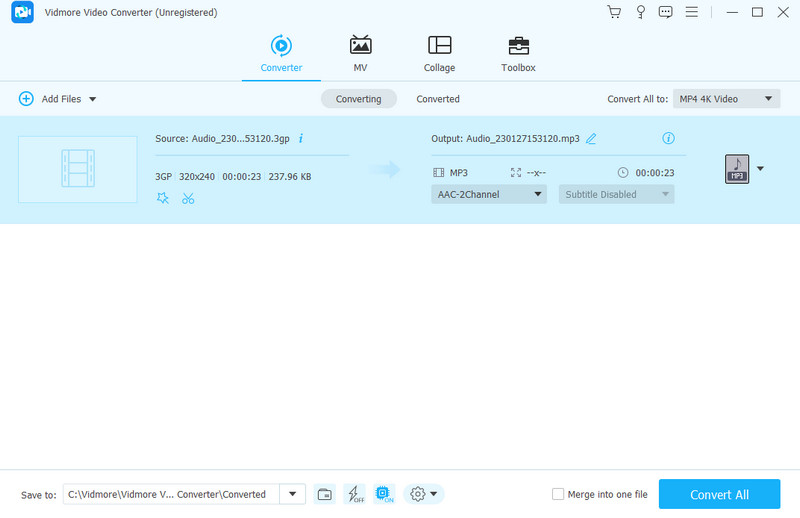This screenshot has height=518, width=800.
Task: Check Merge into one file
Action: point(558,494)
